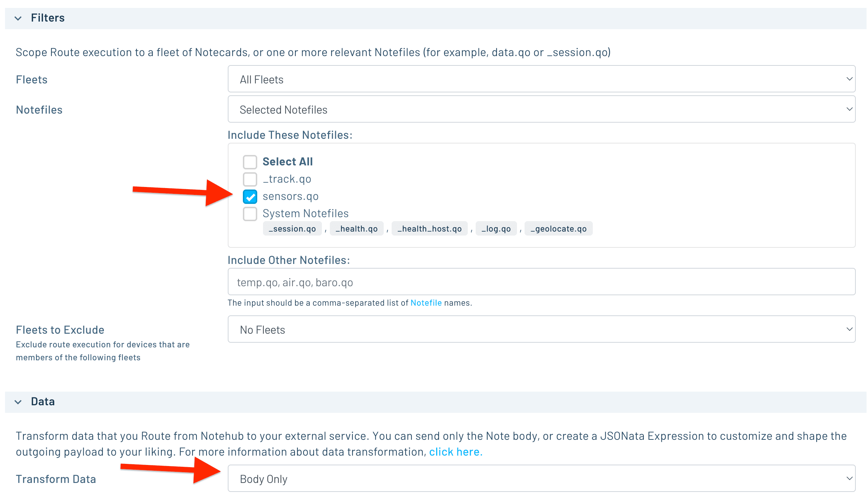Collapse the Data section chevron
Screen dimensions: 868x502
[x=18, y=402]
